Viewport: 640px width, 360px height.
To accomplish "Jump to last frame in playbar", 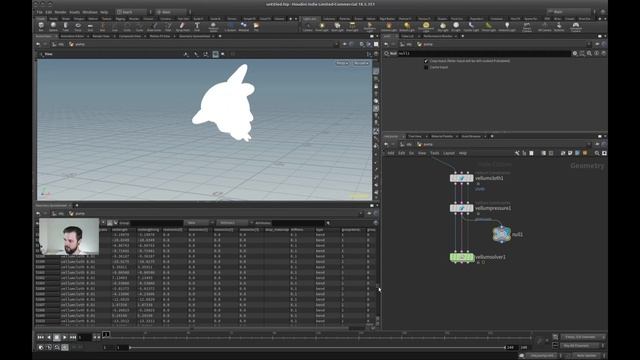I will [73, 337].
